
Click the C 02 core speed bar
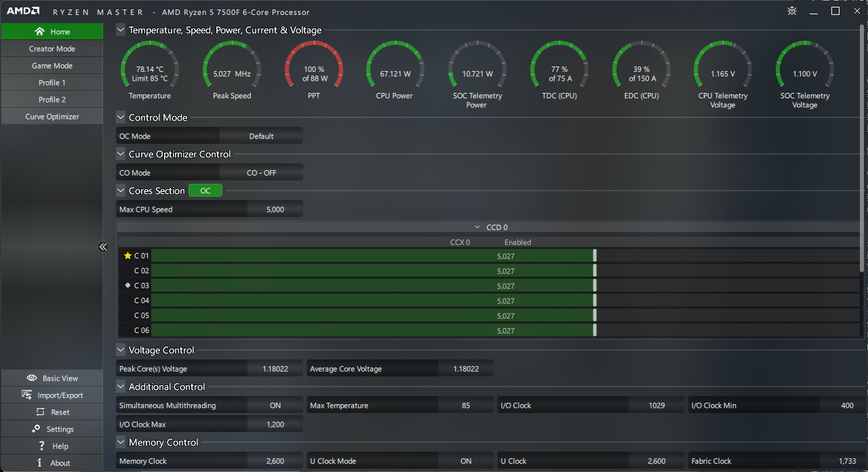(505, 271)
